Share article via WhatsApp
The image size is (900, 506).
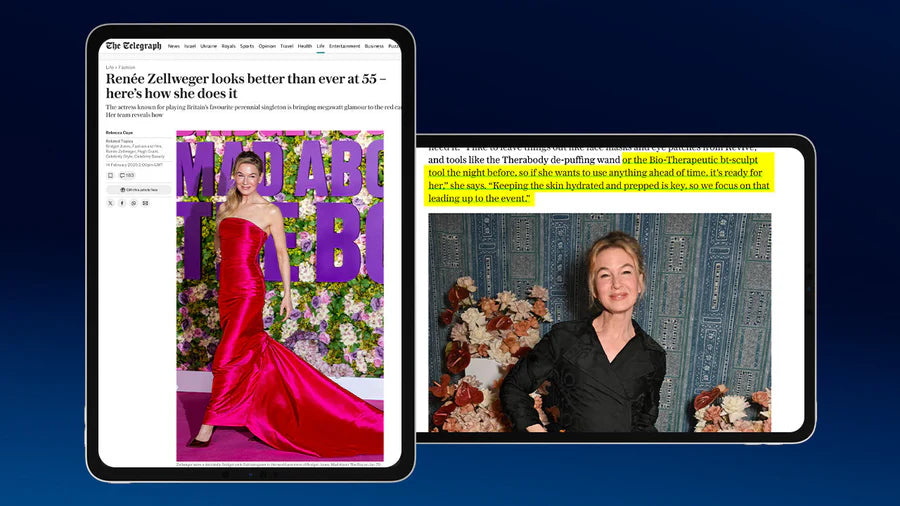click(x=134, y=203)
